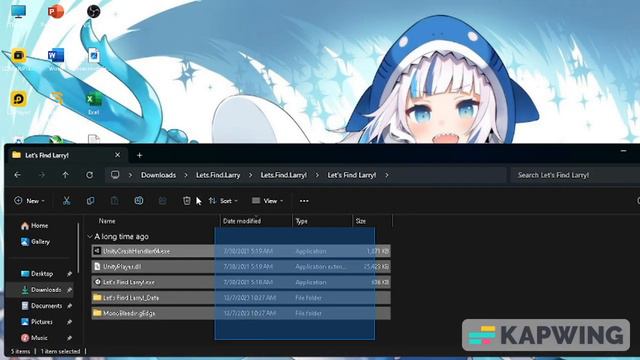This screenshot has width=640, height=360.
Task: Select UnityCrashHandler64.exe file
Action: point(241,251)
